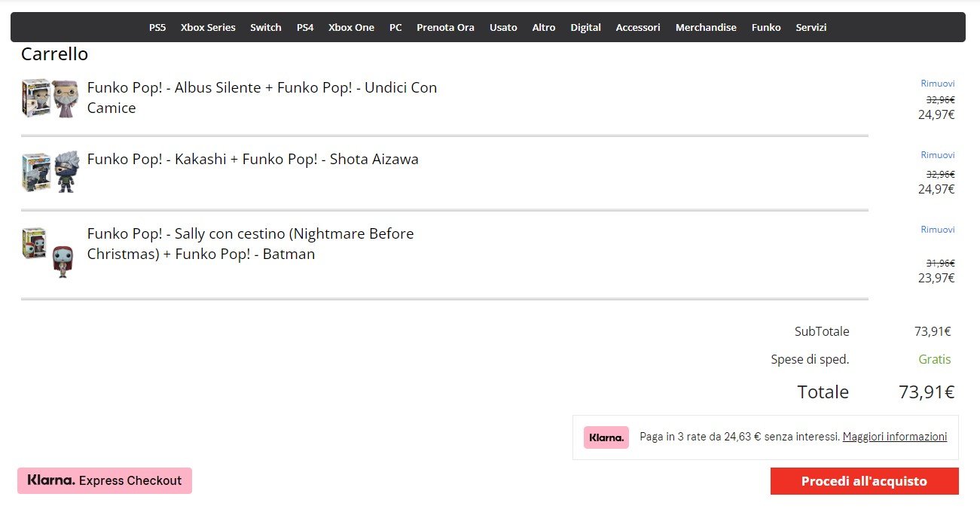Click Accessori in the top bar
The height and width of the screenshot is (512, 980).
[x=637, y=27]
